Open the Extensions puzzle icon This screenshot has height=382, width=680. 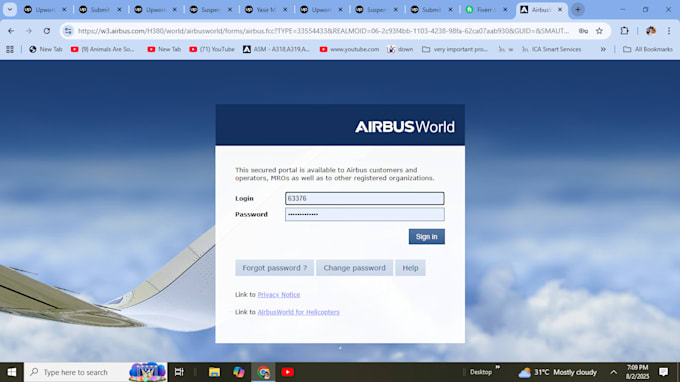point(624,31)
